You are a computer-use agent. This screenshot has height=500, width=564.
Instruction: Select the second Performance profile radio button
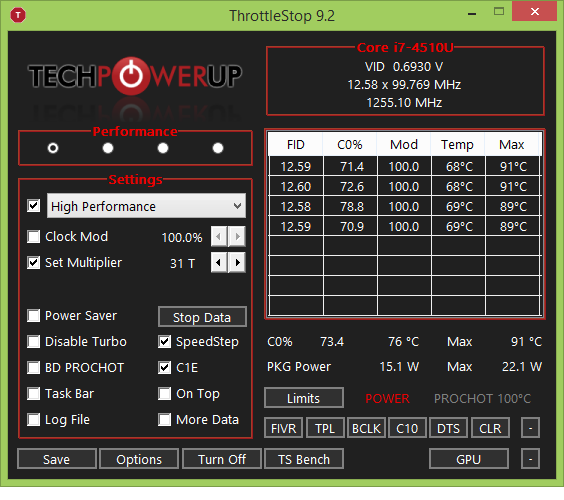(108, 148)
